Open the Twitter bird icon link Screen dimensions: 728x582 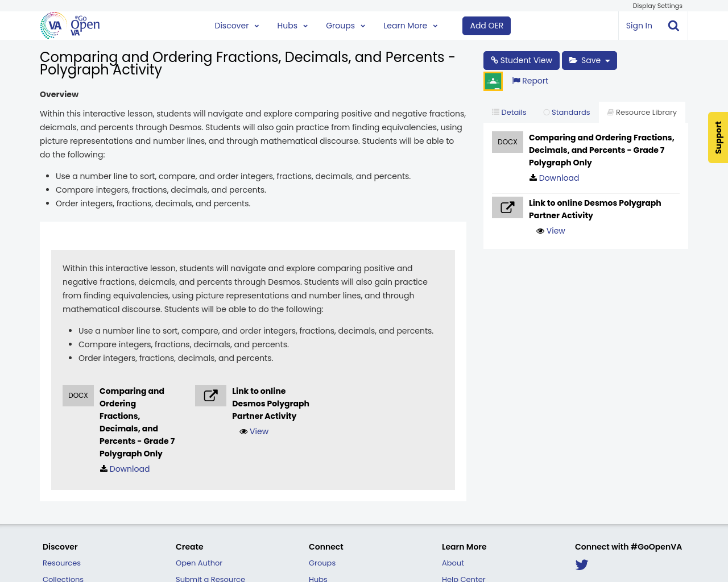(581, 565)
